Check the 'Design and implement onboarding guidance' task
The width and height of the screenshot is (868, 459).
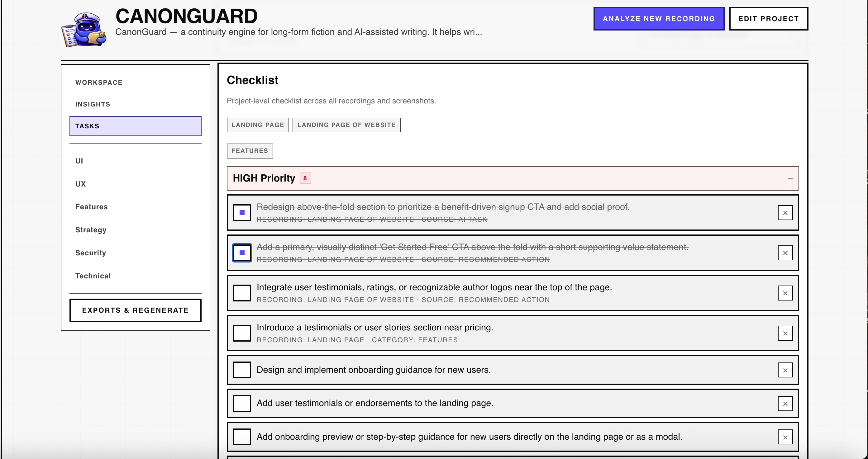[x=241, y=370]
